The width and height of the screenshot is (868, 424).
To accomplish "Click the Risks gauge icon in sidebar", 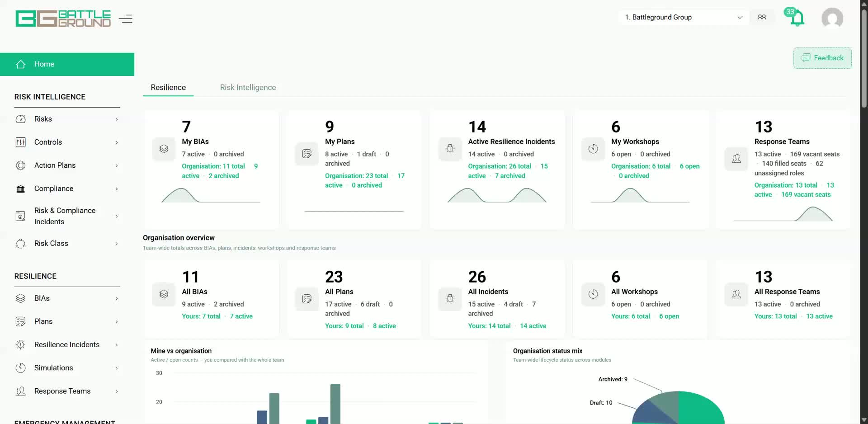I will 21,119.
